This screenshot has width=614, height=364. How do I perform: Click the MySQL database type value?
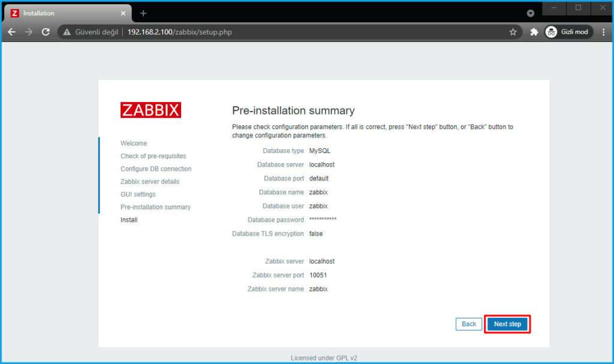point(320,151)
